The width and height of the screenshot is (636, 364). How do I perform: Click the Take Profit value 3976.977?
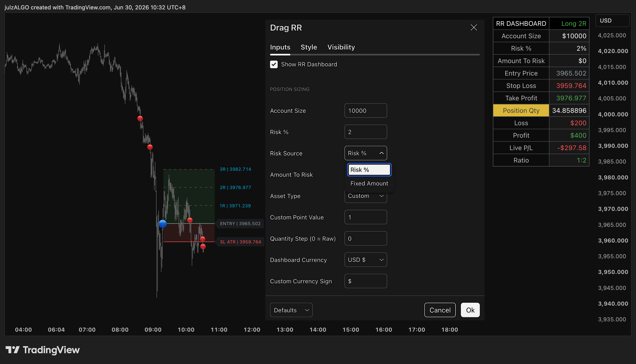[x=571, y=98]
